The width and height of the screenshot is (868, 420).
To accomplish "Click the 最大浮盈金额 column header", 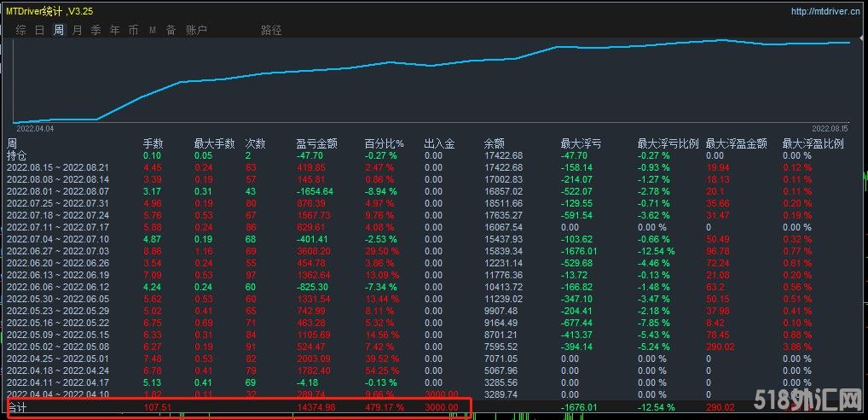I will coord(737,144).
